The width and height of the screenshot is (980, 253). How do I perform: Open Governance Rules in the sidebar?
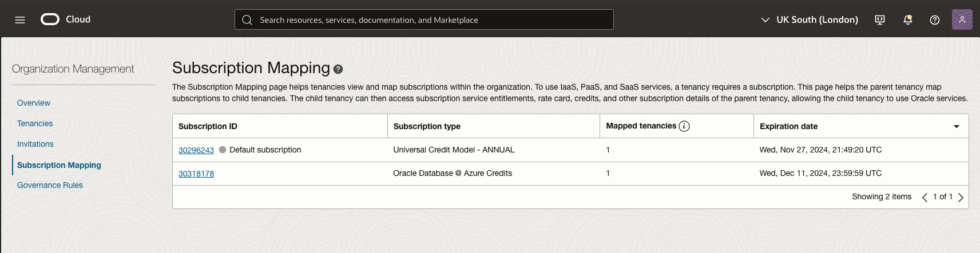pos(50,185)
